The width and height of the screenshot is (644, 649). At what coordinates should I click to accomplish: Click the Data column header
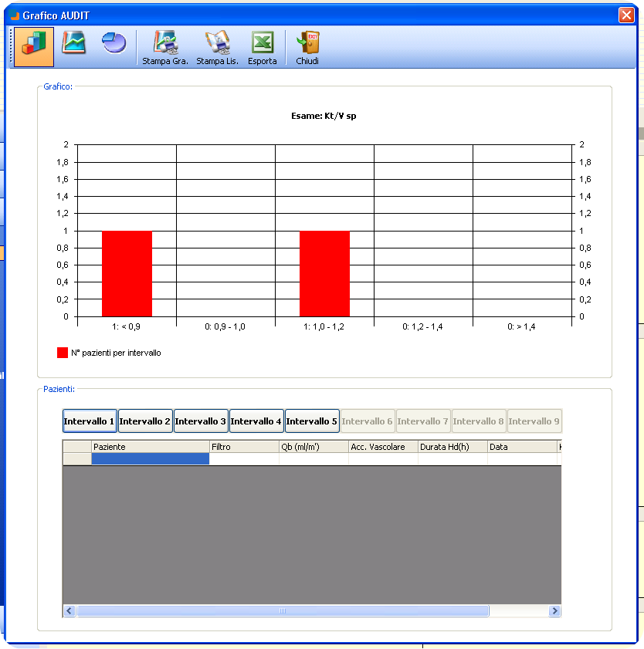522,447
